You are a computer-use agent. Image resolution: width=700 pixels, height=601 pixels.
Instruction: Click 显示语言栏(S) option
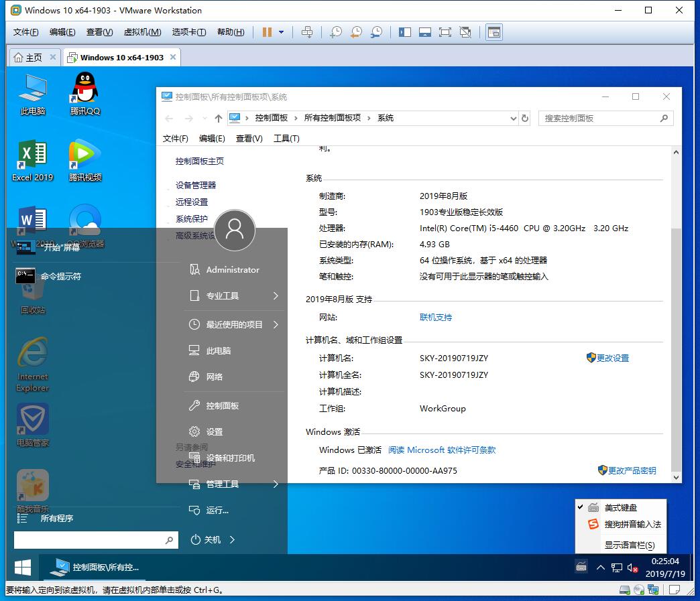tap(630, 545)
